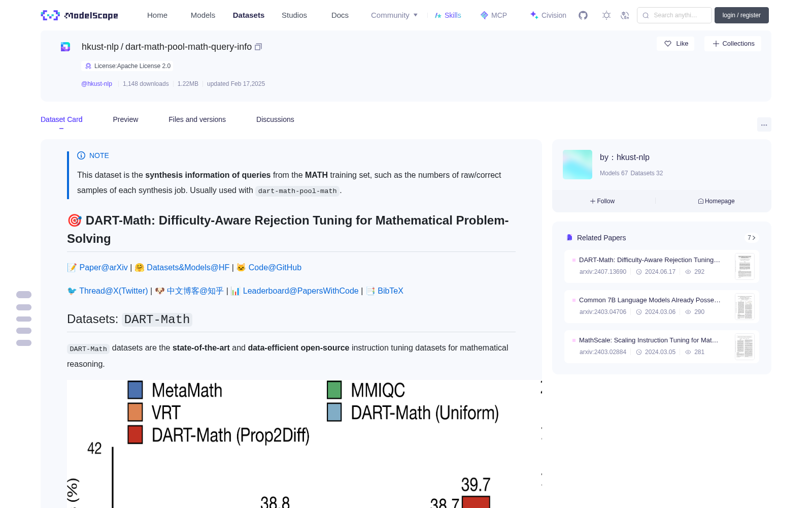Image resolution: width=812 pixels, height=508 pixels.
Task: Click the updated Feb 17,2025 text
Action: (x=236, y=84)
